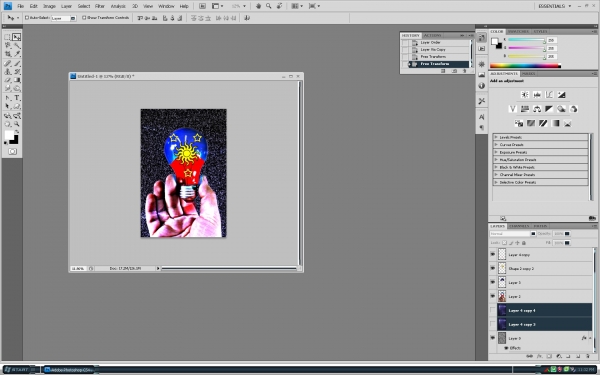
Task: Add a Color Balance adjustment
Action: click(537, 109)
